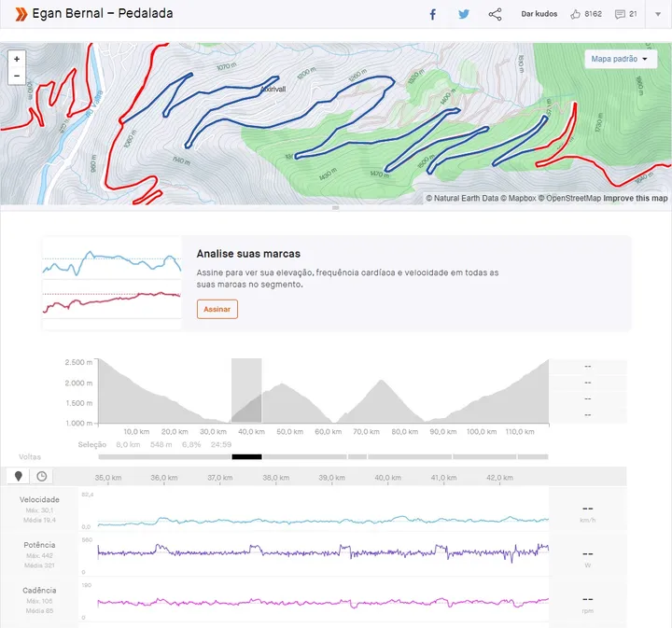Open the share options icon
672x628 pixels.
pyautogui.click(x=495, y=14)
